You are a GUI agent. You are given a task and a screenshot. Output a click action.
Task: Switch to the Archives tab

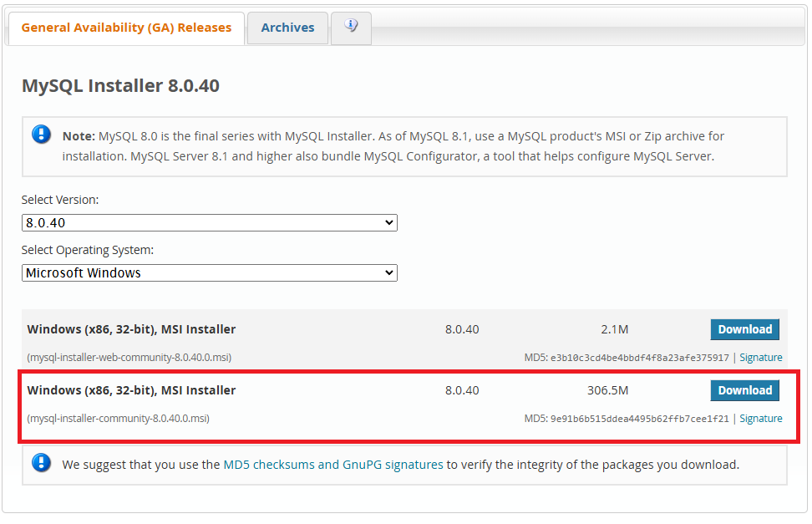click(287, 28)
